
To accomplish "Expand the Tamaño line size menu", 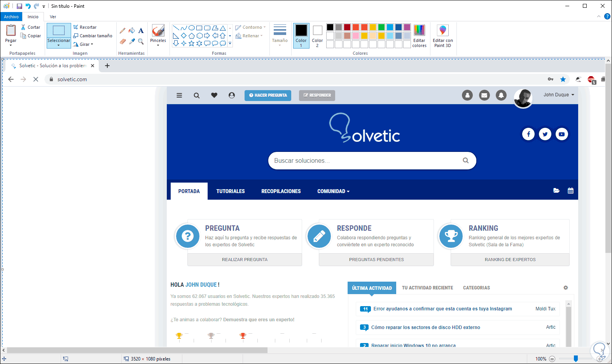I will click(280, 36).
